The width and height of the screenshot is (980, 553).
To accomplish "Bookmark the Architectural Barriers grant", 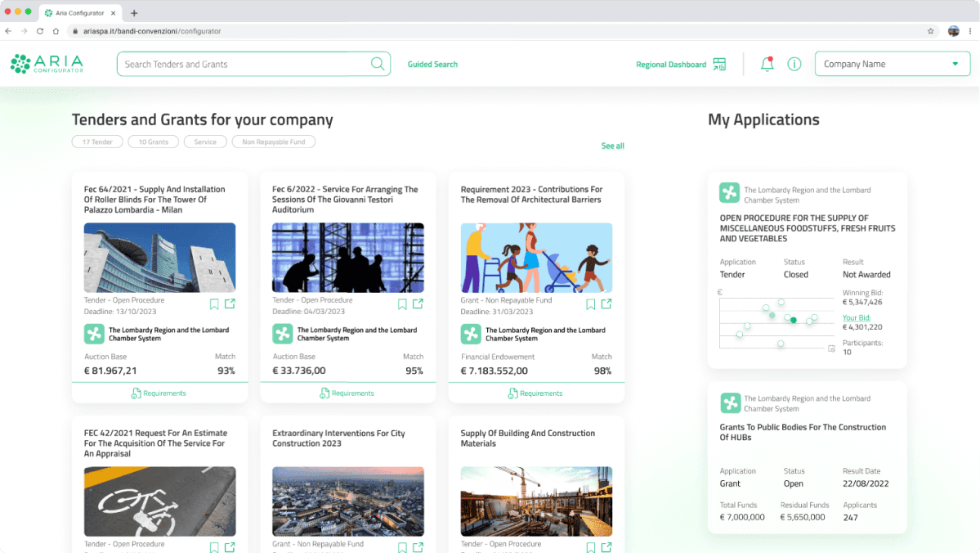I will point(591,304).
